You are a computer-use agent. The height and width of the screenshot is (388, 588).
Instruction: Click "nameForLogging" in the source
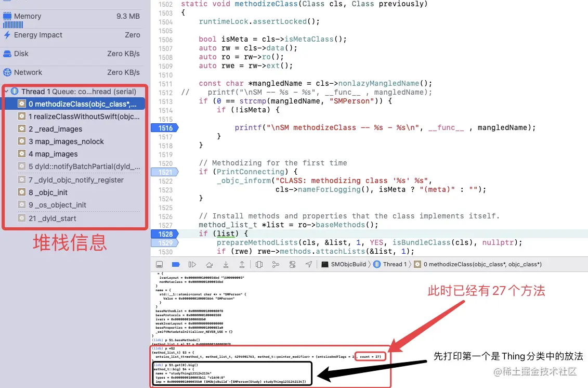pyautogui.click(x=329, y=189)
